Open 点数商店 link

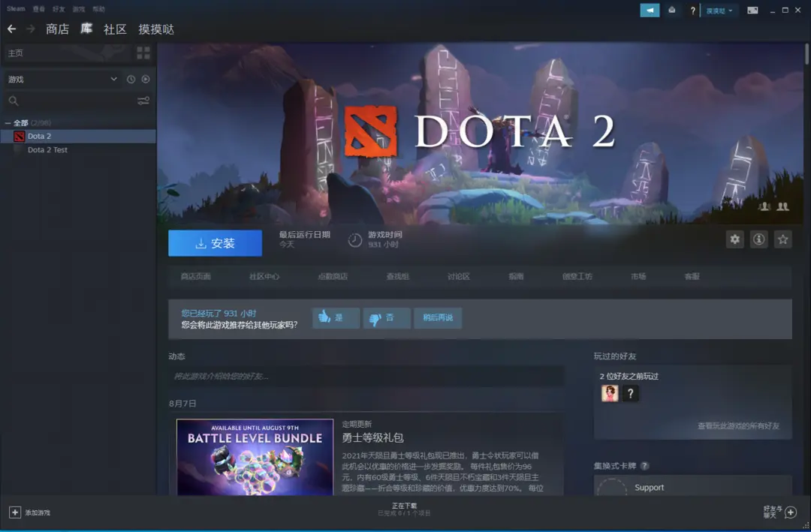[x=333, y=277]
